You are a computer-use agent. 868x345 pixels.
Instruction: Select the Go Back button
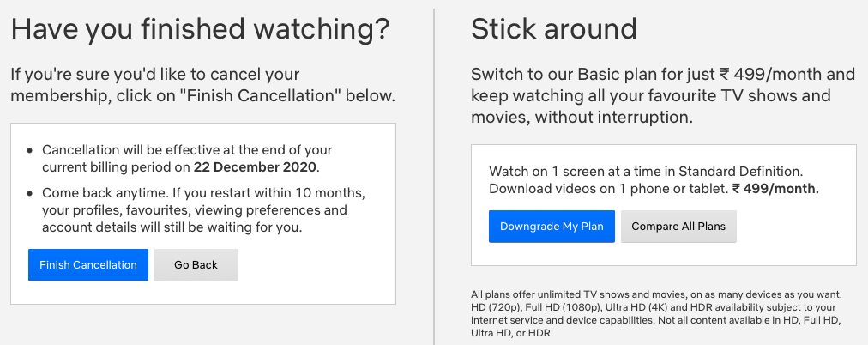[196, 264]
